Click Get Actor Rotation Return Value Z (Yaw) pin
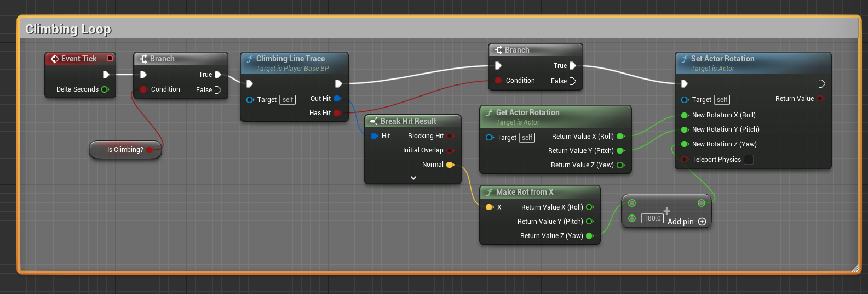 pyautogui.click(x=620, y=165)
